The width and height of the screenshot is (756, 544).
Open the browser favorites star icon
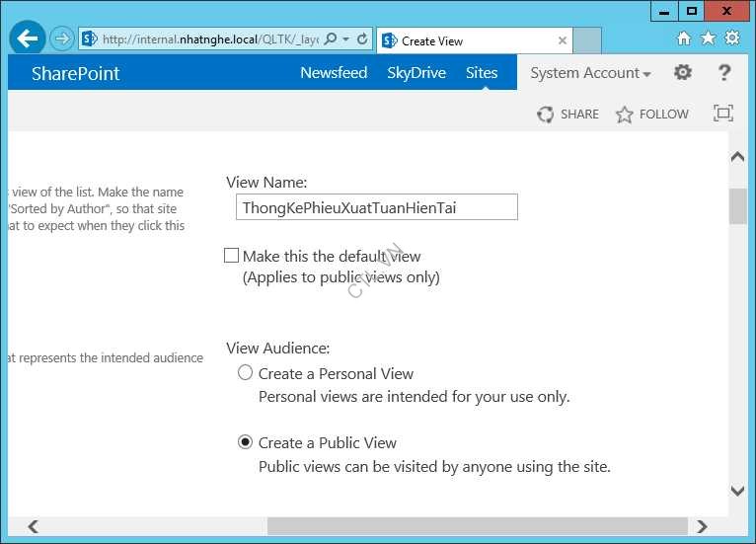point(708,39)
